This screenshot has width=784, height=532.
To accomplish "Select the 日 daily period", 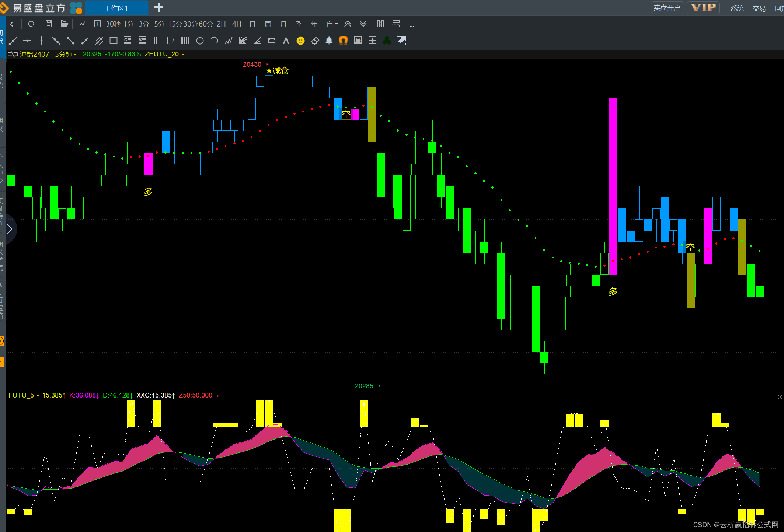I will (252, 24).
